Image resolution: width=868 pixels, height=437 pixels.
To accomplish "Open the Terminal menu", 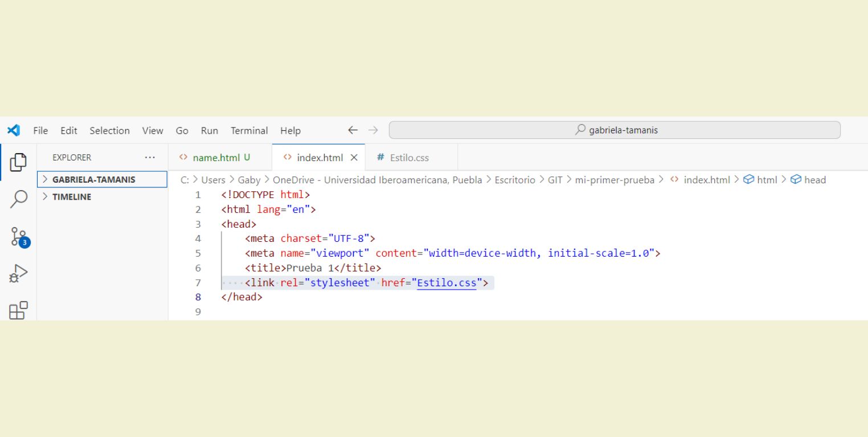I will coord(249,130).
